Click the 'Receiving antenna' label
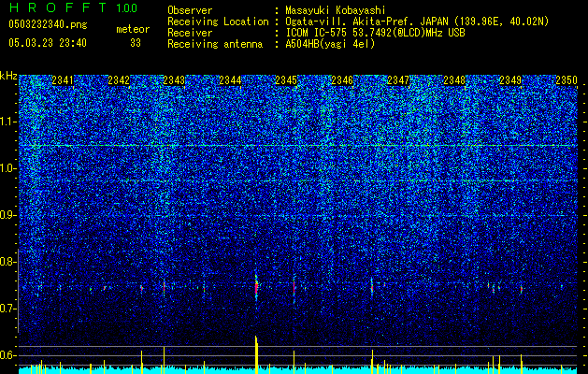The image size is (588, 374). coord(215,44)
